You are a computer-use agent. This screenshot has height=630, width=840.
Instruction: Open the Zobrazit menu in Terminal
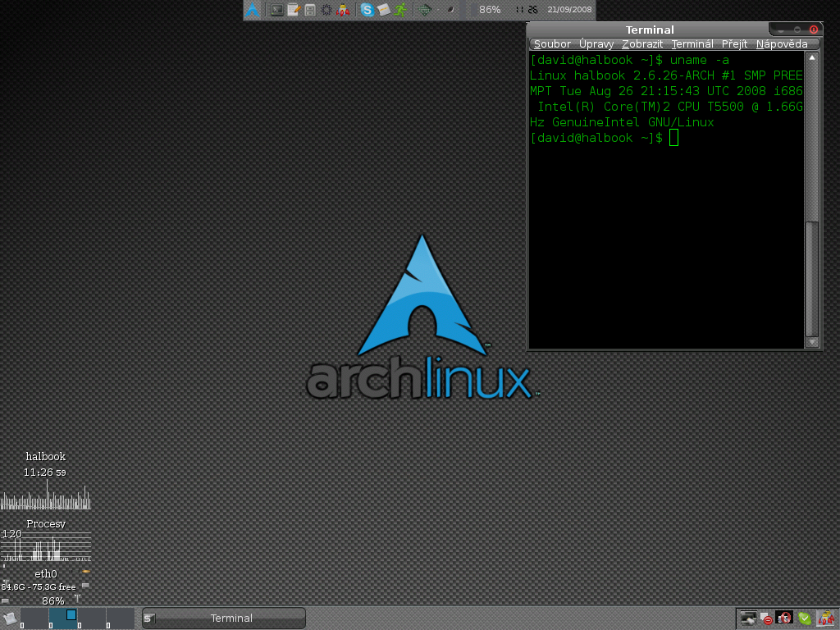point(642,44)
